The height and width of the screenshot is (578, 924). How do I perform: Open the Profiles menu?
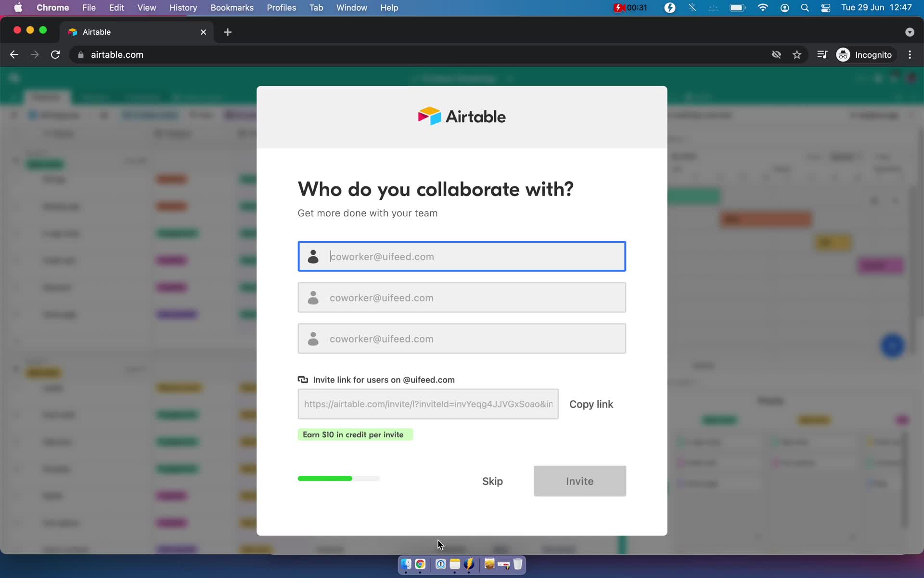282,8
